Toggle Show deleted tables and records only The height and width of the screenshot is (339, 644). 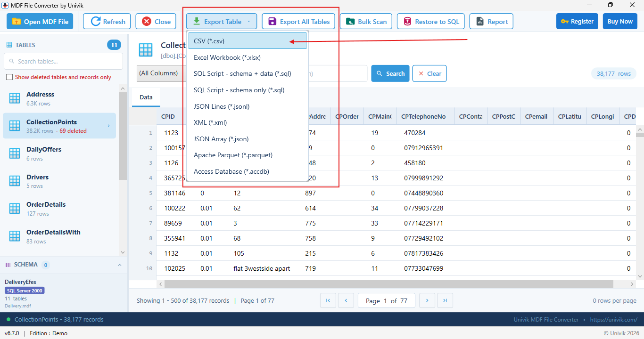pos(9,77)
